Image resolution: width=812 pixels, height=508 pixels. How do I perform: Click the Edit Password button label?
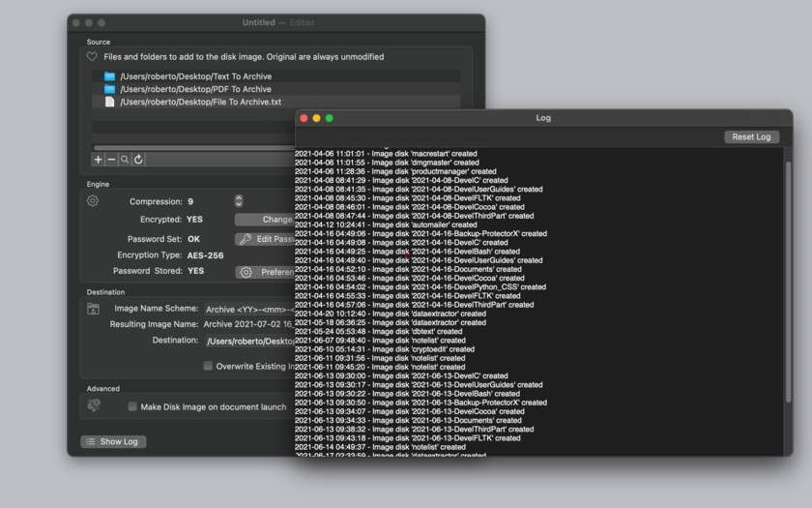(275, 239)
